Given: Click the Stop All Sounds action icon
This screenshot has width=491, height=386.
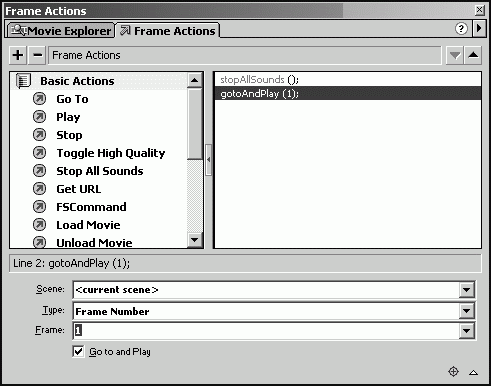Looking at the screenshot, I should click(x=39, y=171).
